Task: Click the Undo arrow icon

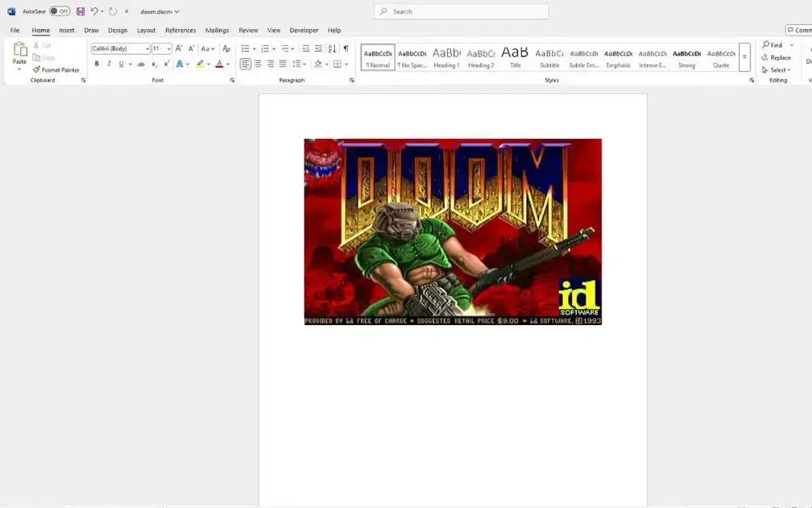Action: coord(94,11)
